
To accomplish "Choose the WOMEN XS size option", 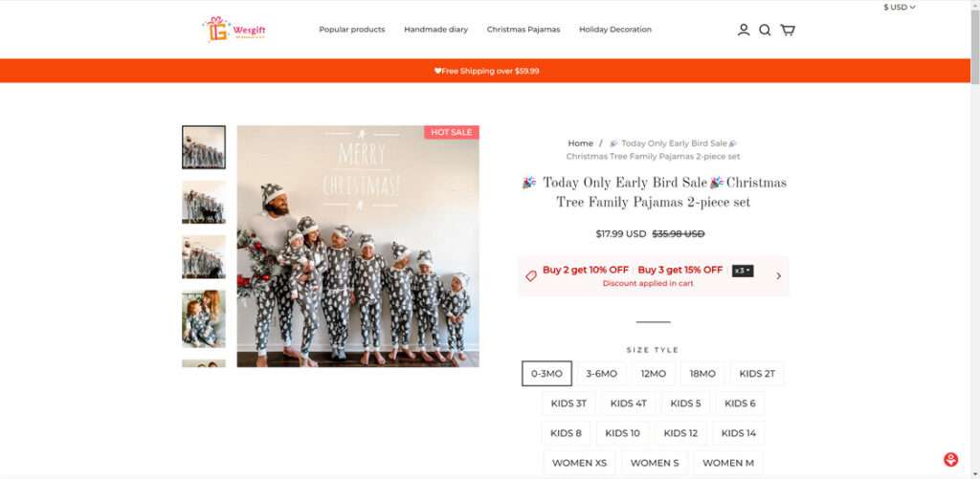I will 579,463.
